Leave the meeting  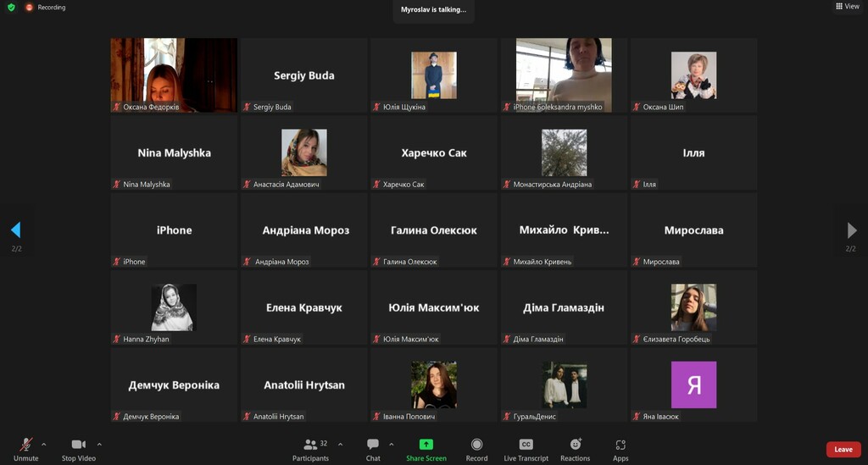pos(843,450)
